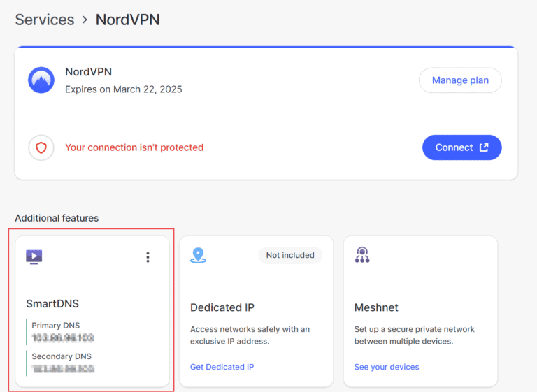Screen dimensions: 537x392
Task: Select the NordVPN breadcrumb title
Action: click(127, 20)
